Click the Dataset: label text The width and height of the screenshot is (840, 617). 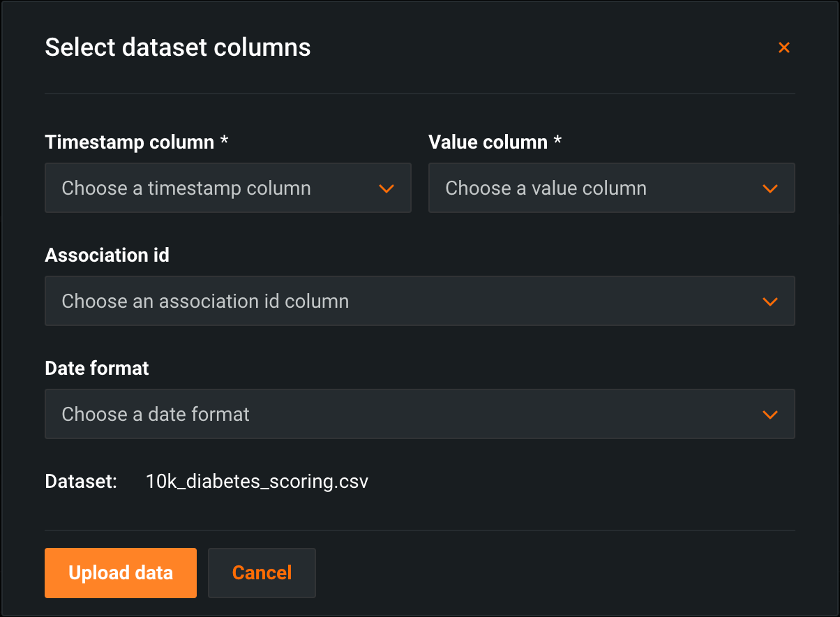click(81, 482)
